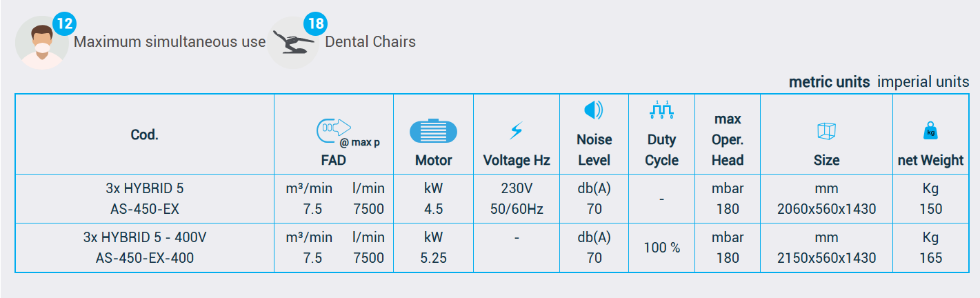980x298 pixels.
Task: Select the max Oper. Head header
Action: tap(728, 139)
